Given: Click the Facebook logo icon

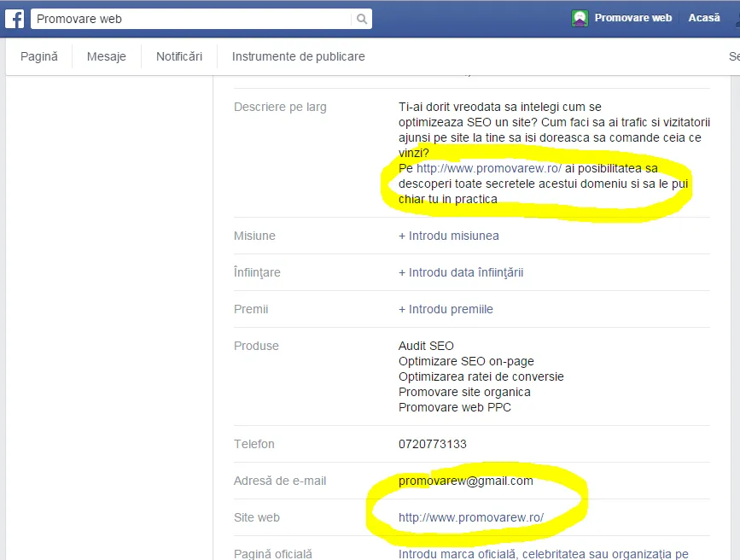Looking at the screenshot, I should [15, 19].
